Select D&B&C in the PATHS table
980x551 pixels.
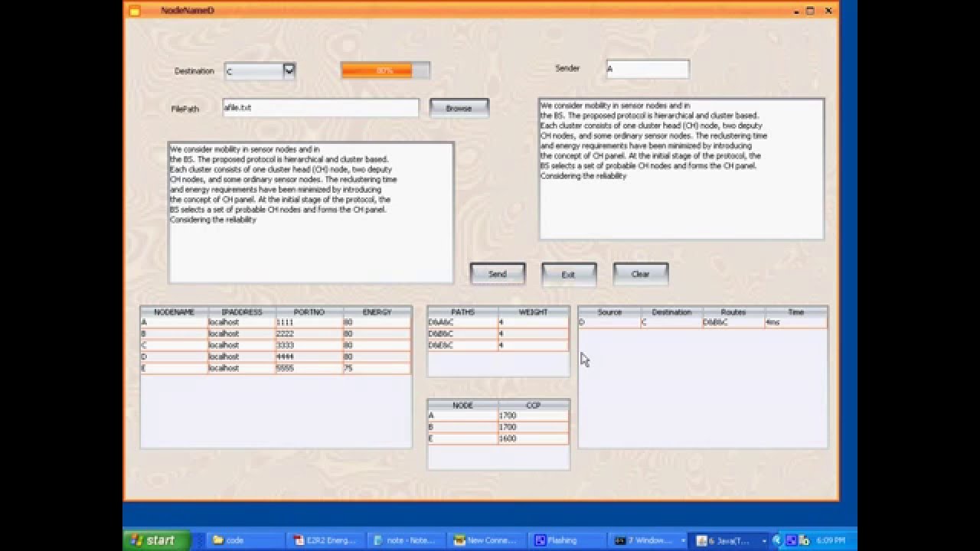tap(462, 334)
